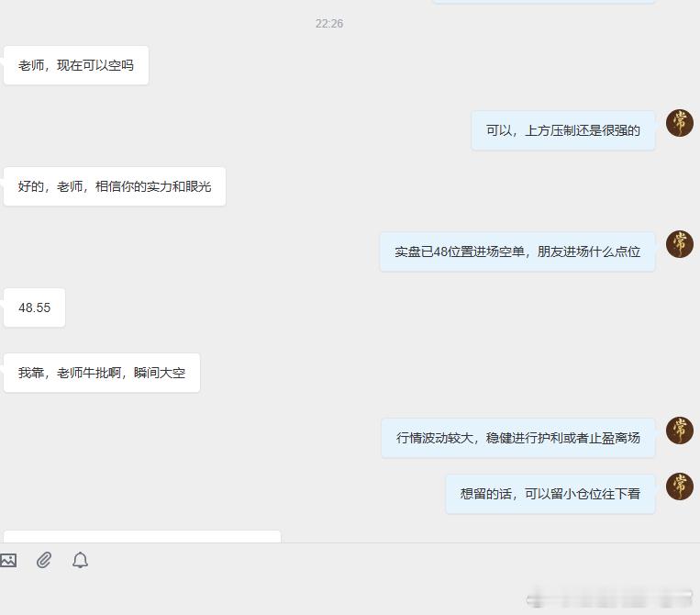Click message '好的，老师，相信你的实力和眼光'
The image size is (700, 615).
pos(115,186)
